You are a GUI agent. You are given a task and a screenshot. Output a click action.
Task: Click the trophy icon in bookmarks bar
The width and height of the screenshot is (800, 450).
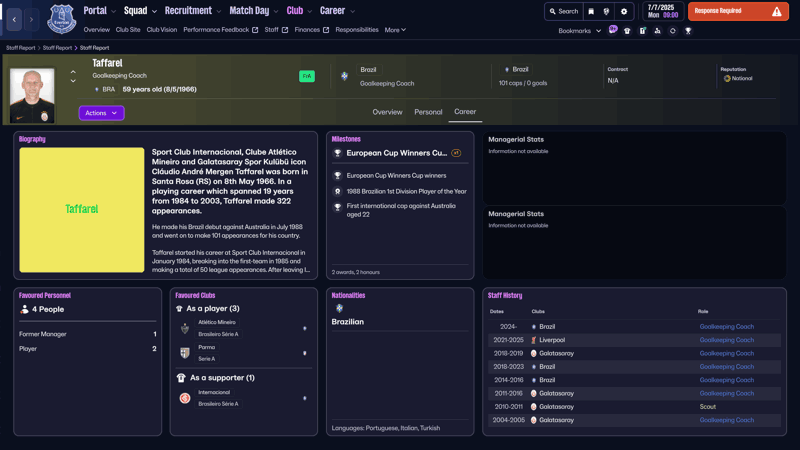point(688,31)
